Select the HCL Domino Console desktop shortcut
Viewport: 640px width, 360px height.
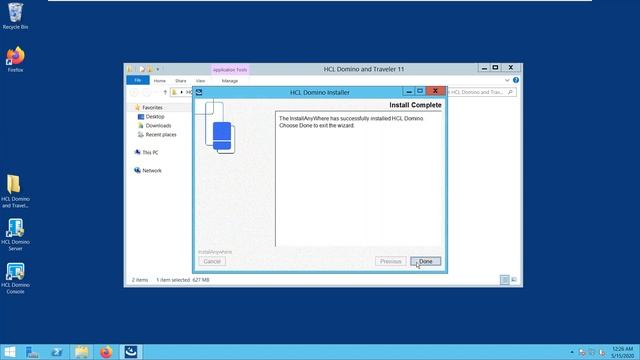click(15, 278)
